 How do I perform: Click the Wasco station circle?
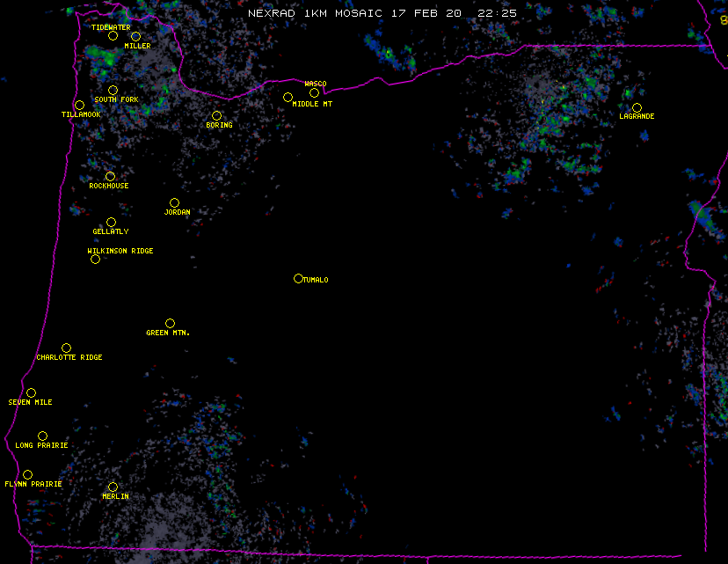[314, 93]
